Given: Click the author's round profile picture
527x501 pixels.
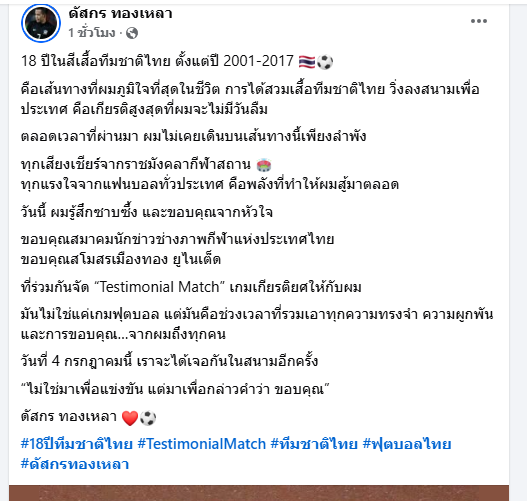Looking at the screenshot, I should click(41, 23).
